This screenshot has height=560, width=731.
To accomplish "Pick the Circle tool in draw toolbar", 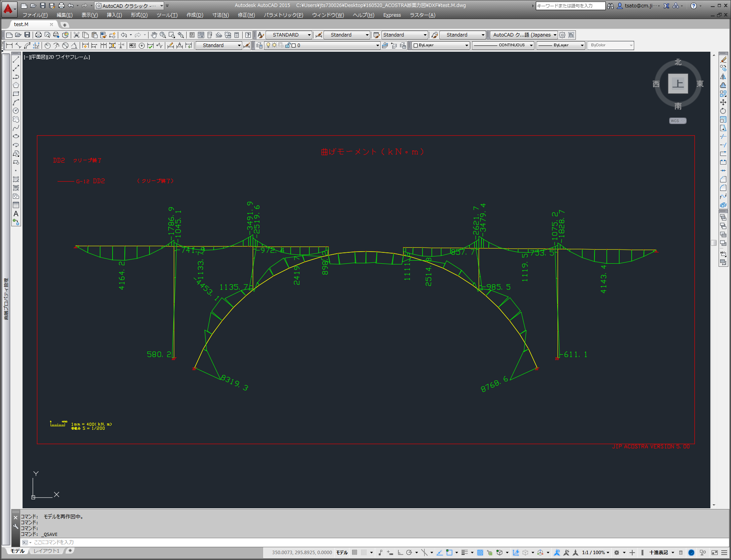I will [16, 111].
